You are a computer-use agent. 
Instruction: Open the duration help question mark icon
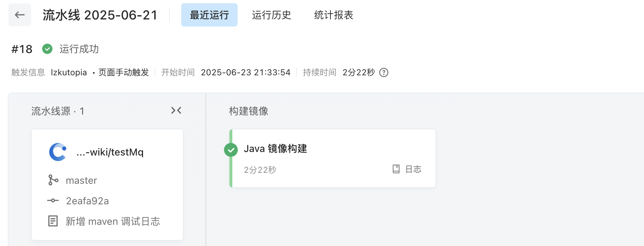[384, 72]
